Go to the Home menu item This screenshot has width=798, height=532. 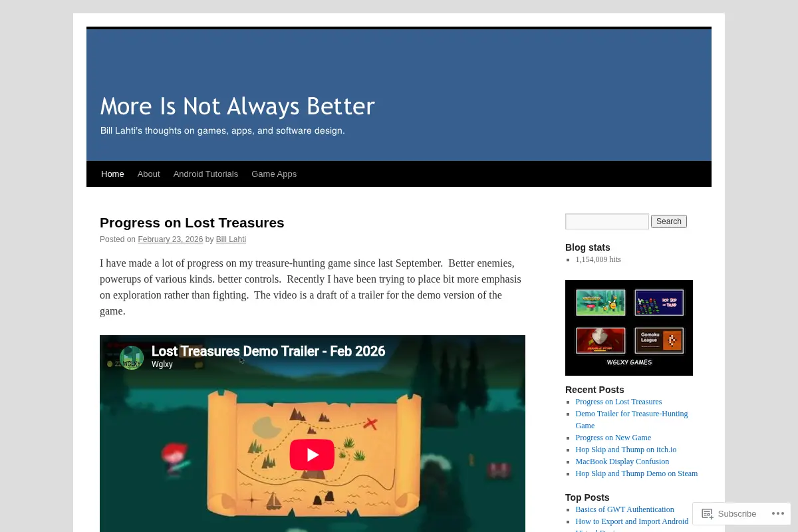(x=112, y=174)
